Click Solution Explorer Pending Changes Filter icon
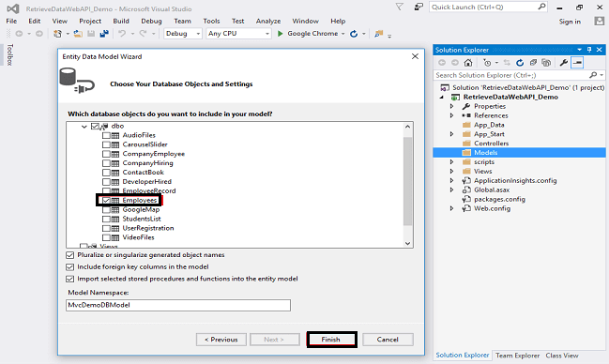This screenshot has height=364, width=609. (x=487, y=63)
